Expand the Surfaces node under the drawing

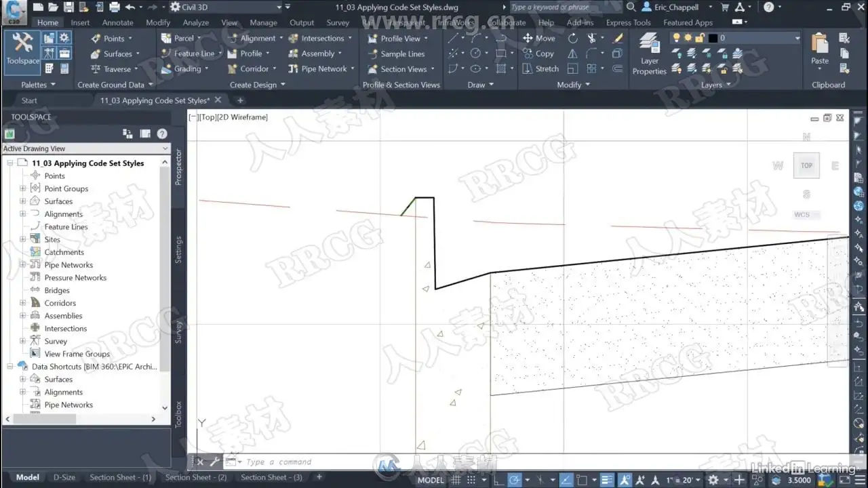click(22, 201)
